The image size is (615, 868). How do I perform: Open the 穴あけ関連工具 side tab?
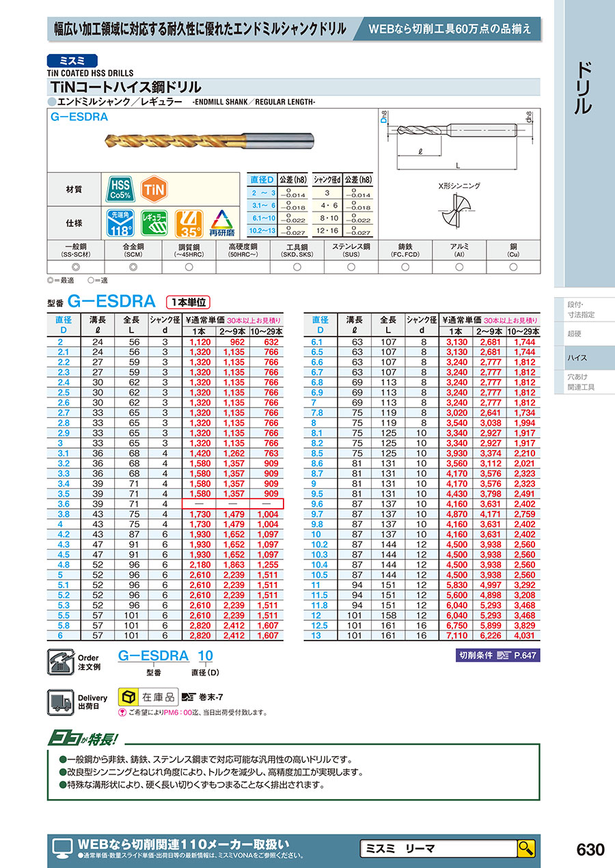pyautogui.click(x=584, y=382)
